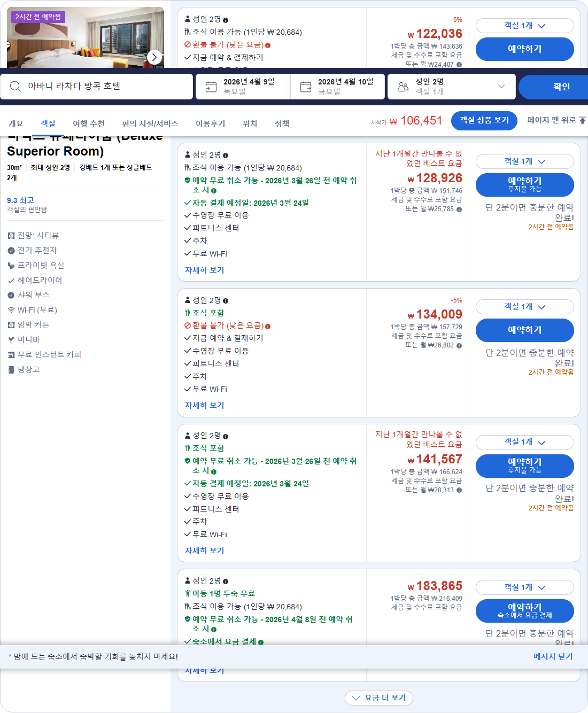The height and width of the screenshot is (713, 588).
Task: Book the ₩141,567 pay-later offer
Action: [x=525, y=466]
